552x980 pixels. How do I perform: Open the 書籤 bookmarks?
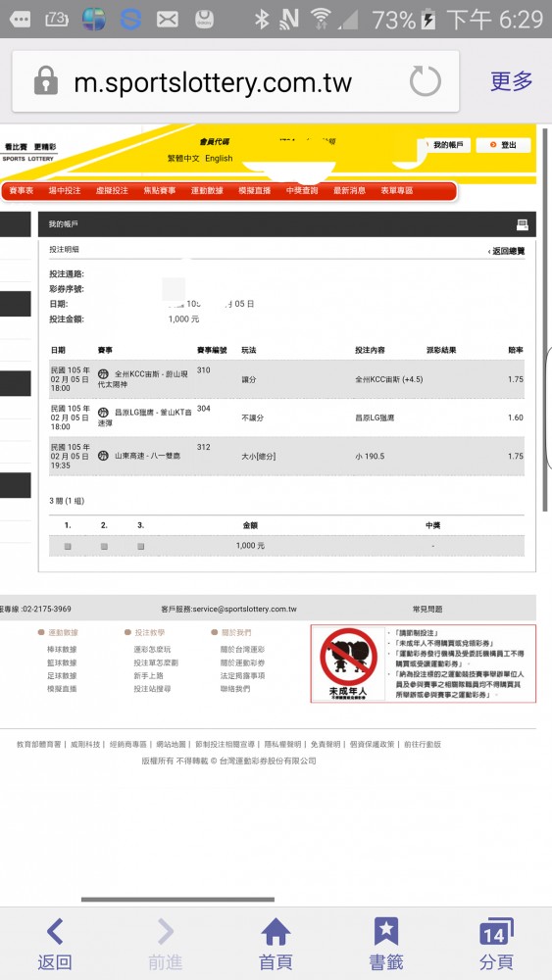pyautogui.click(x=386, y=943)
